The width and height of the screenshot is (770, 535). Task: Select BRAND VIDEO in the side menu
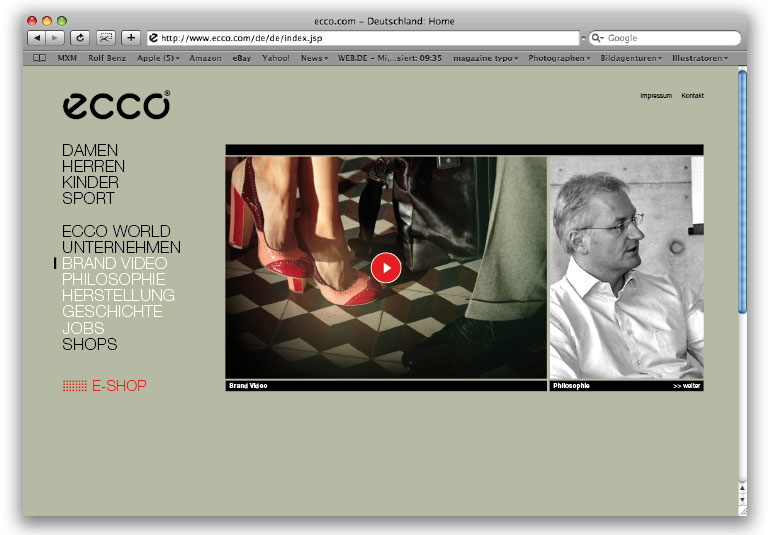tap(114, 263)
